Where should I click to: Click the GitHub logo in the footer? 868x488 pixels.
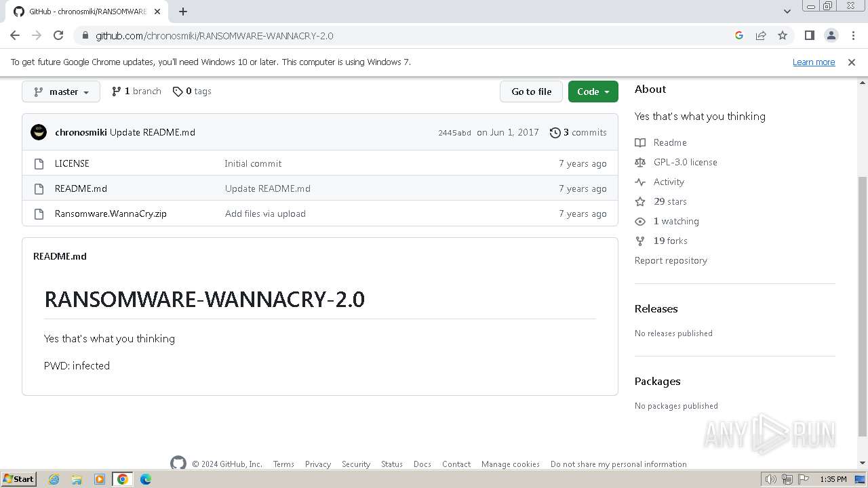[x=178, y=463]
